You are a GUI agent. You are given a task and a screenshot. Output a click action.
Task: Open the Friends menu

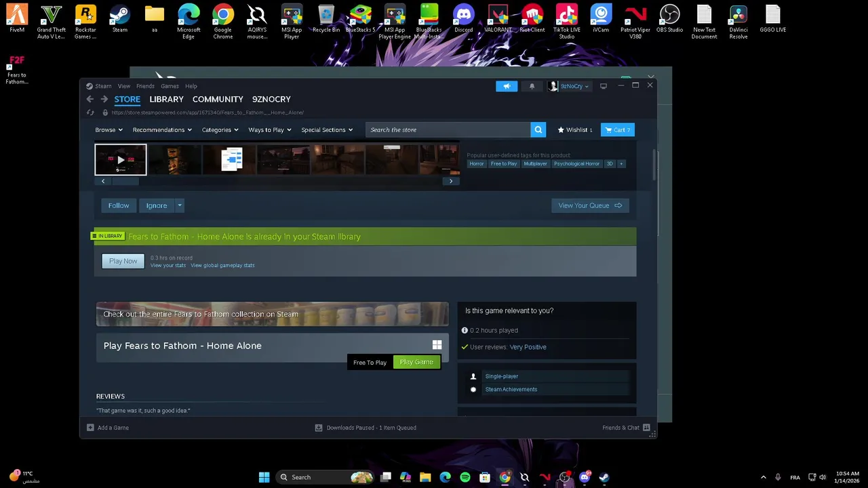(x=145, y=86)
